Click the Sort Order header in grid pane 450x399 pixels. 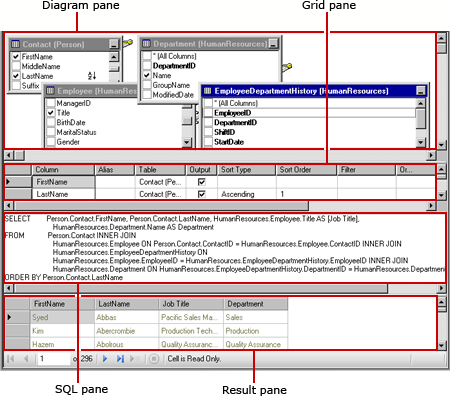click(306, 170)
